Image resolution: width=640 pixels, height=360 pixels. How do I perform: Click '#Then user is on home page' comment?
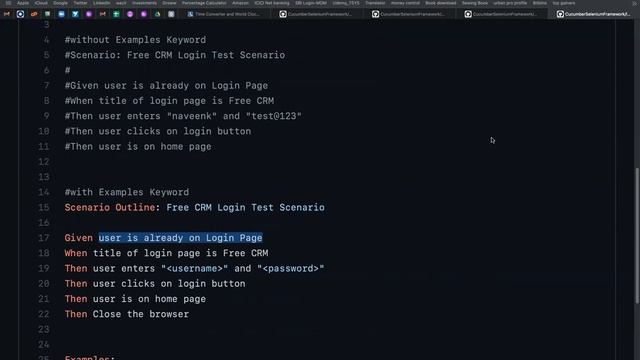[x=138, y=147]
